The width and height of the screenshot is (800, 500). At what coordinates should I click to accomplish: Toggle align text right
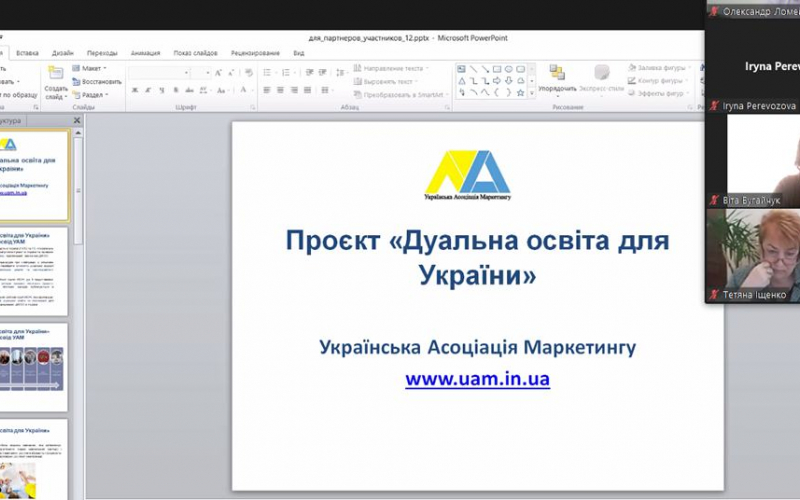coord(294,90)
